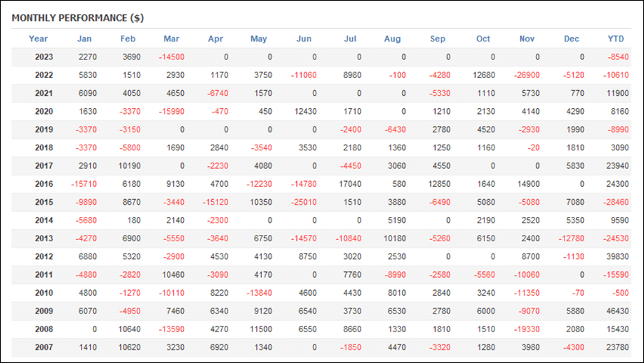
Task: Select the 39830 YTD value for 2012
Action: pyautogui.click(x=618, y=256)
